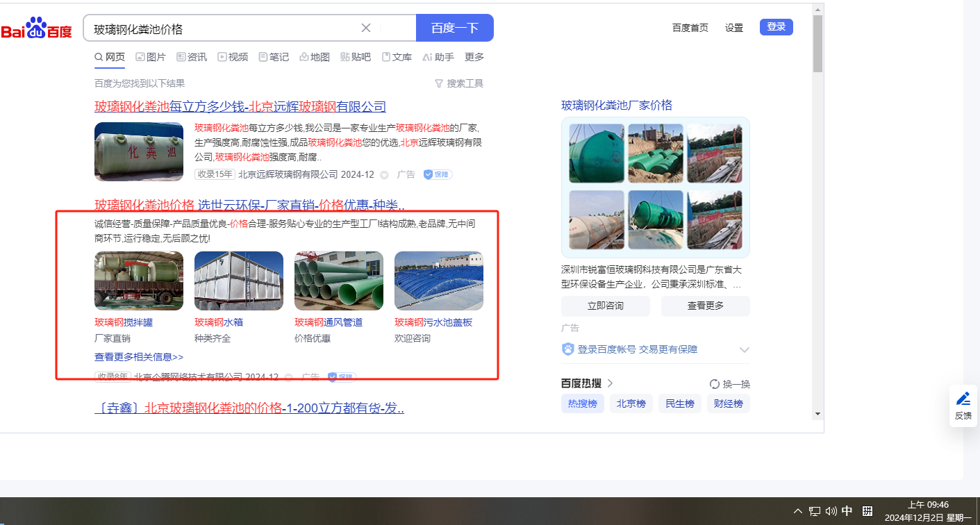The image size is (980, 525).
Task: Click the page scrollbar down arrow
Action: click(818, 415)
